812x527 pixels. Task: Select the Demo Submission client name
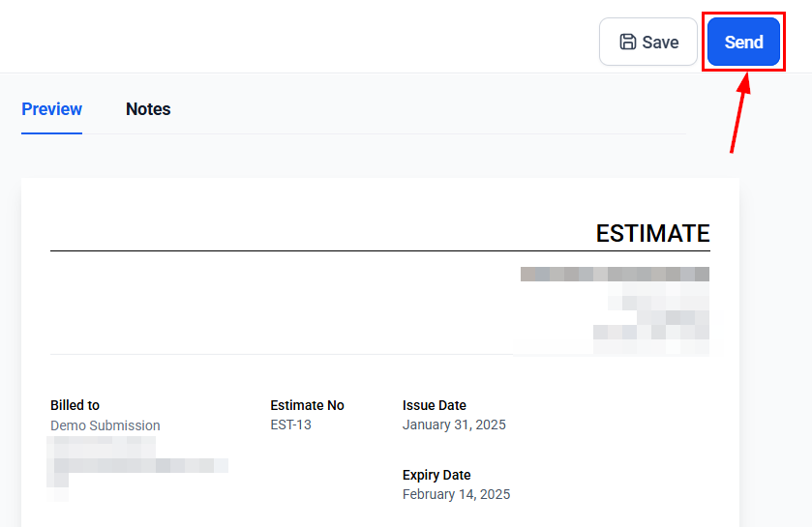pos(105,425)
